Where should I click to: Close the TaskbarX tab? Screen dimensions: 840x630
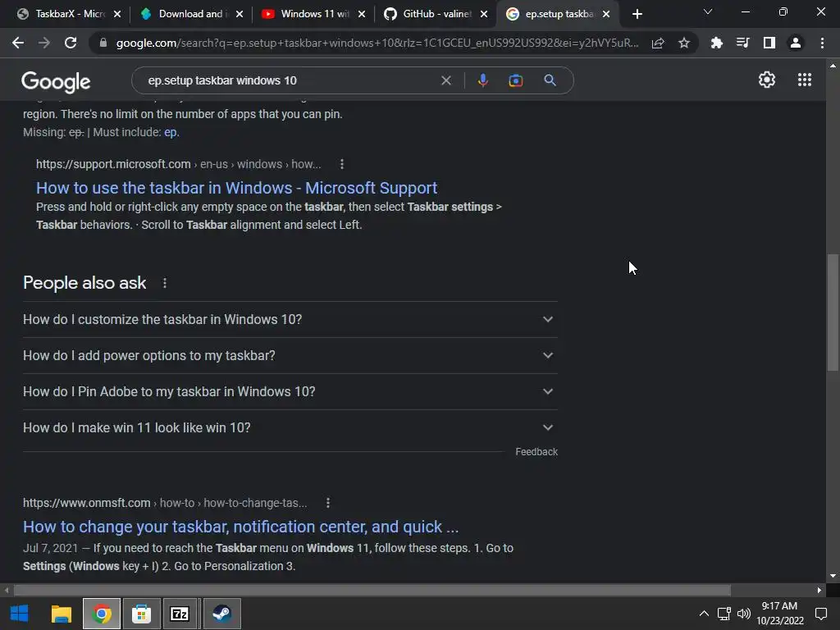point(117,14)
